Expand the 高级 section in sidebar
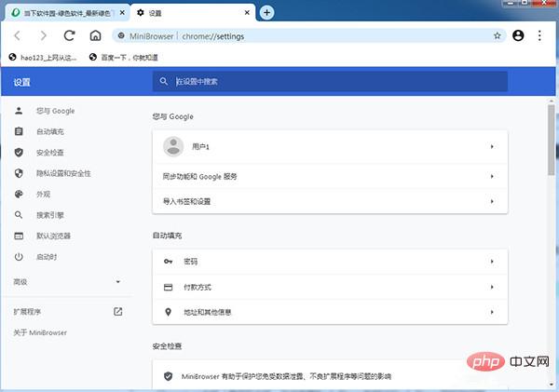 [67, 282]
